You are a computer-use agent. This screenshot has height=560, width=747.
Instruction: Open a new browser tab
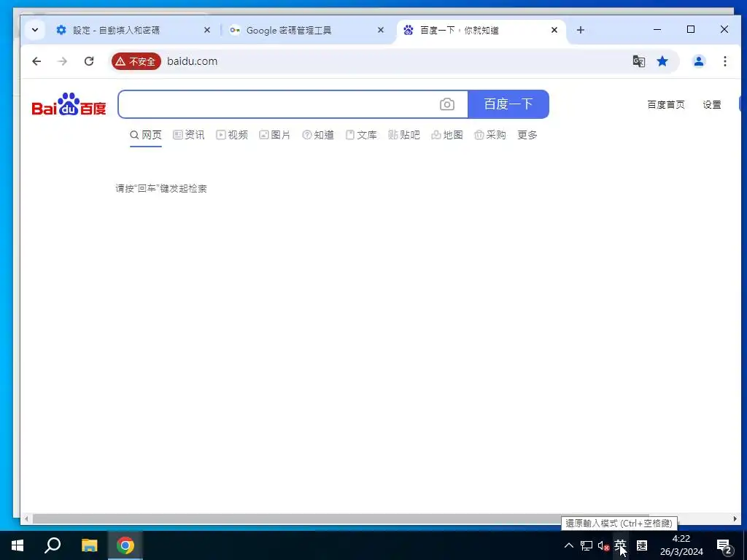coord(580,30)
